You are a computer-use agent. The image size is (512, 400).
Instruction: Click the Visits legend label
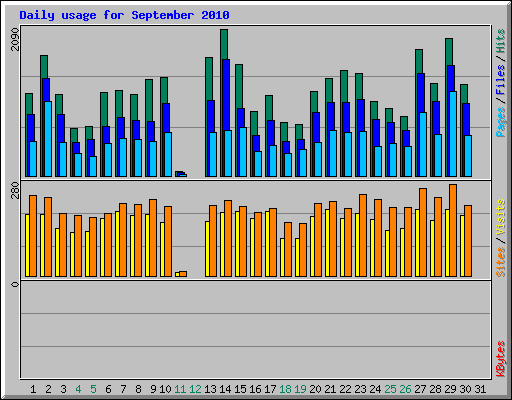tap(501, 217)
